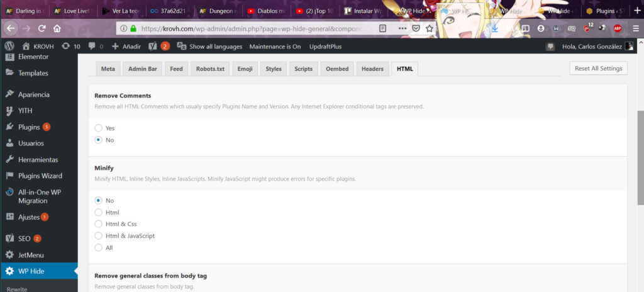Click the browser address bar URL
Viewport: 644px width, 292px height.
point(252,28)
